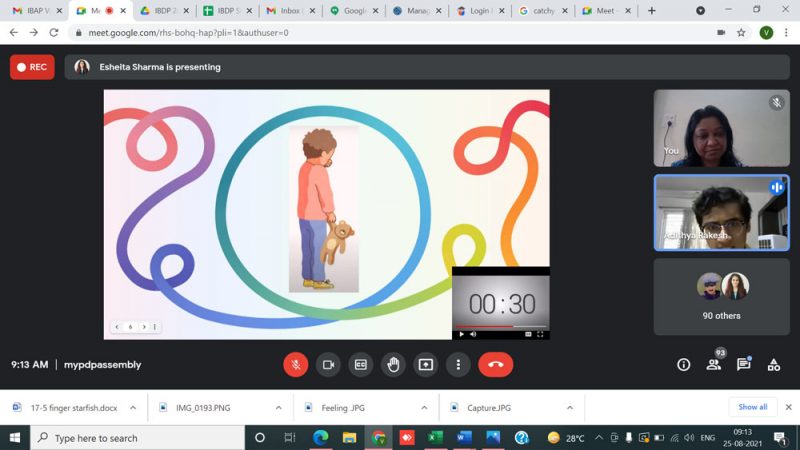The height and width of the screenshot is (450, 800).
Task: Click the Present now screen icon
Action: coord(426,365)
